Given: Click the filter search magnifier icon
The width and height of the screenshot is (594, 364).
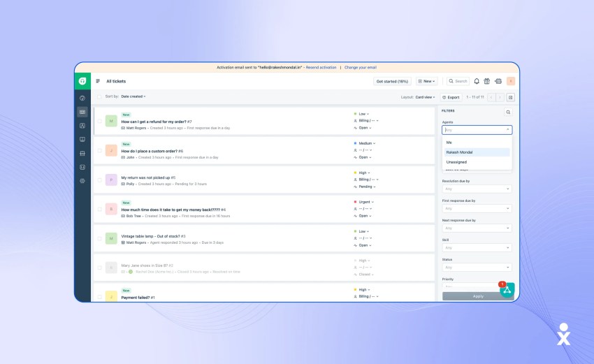Looking at the screenshot, I should coord(508,112).
